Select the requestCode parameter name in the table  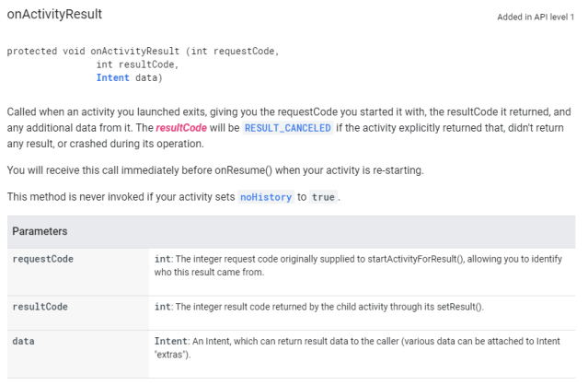42,260
